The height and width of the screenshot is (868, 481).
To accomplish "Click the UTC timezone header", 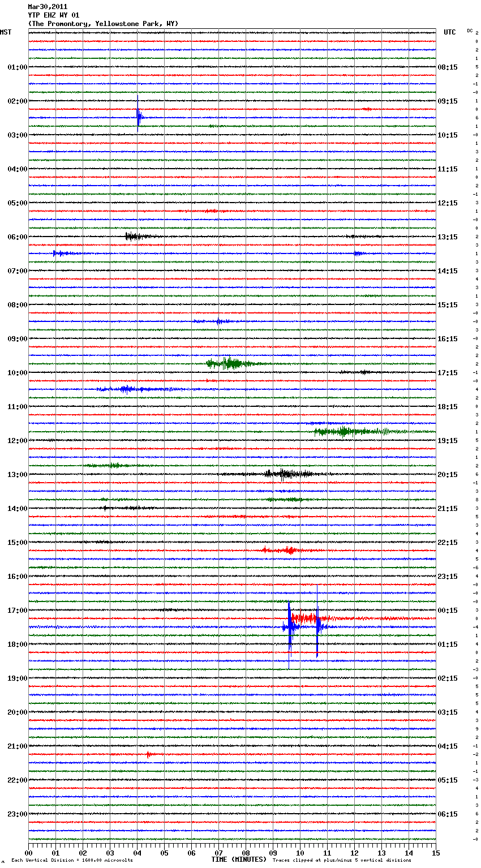I will [x=450, y=32].
